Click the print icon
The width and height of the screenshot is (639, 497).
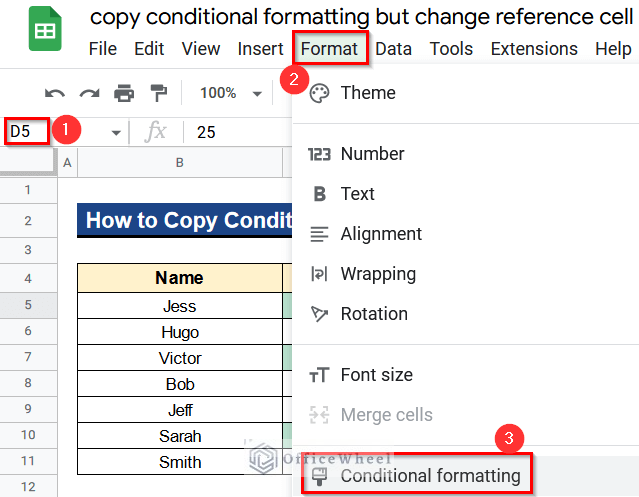point(124,93)
